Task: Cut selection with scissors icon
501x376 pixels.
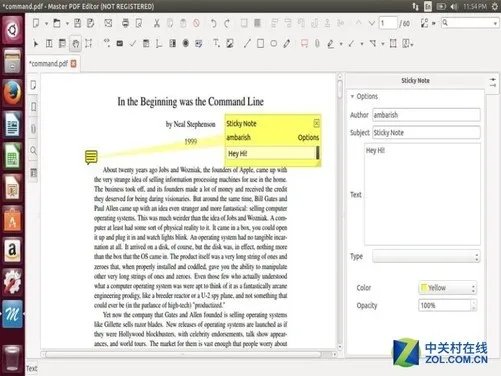Action: coord(156,23)
